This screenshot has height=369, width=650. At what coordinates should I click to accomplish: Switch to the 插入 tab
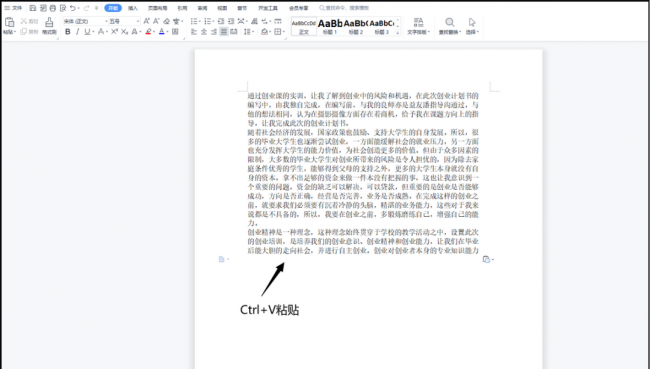point(133,8)
